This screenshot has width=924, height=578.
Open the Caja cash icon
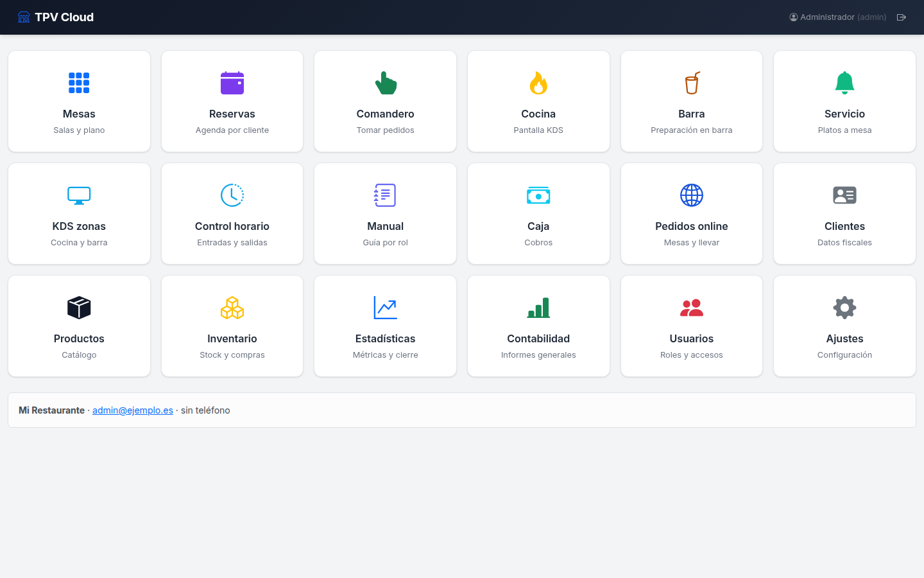[538, 195]
